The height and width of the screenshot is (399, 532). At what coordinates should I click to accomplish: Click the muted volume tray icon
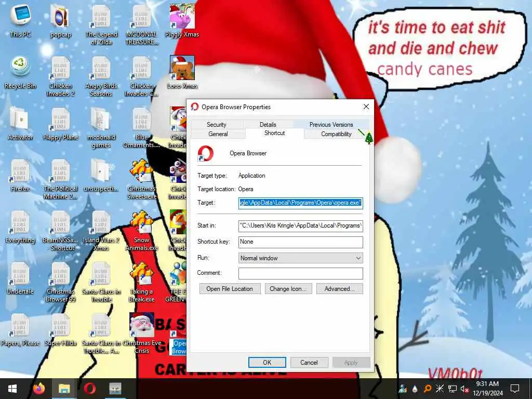pos(464,389)
